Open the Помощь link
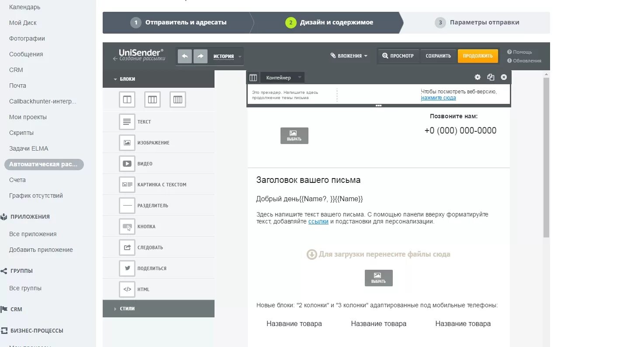 (519, 52)
